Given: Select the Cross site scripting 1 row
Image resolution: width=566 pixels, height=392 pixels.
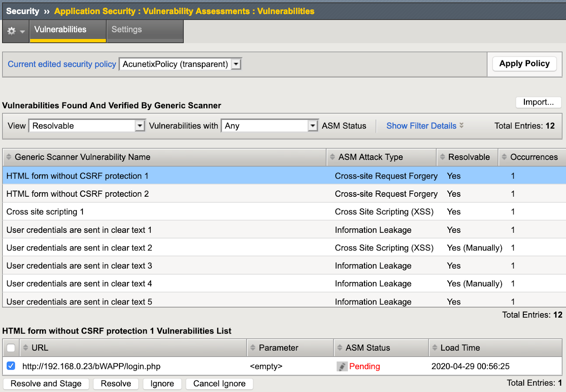Looking at the screenshot, I should tap(284, 212).
